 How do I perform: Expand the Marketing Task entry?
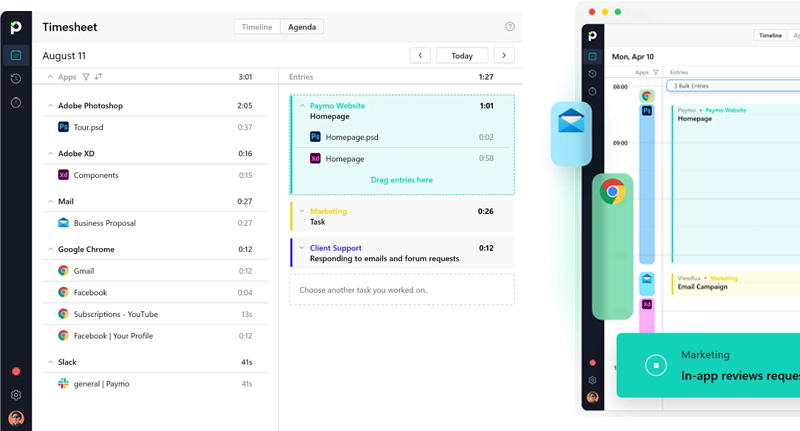(302, 211)
